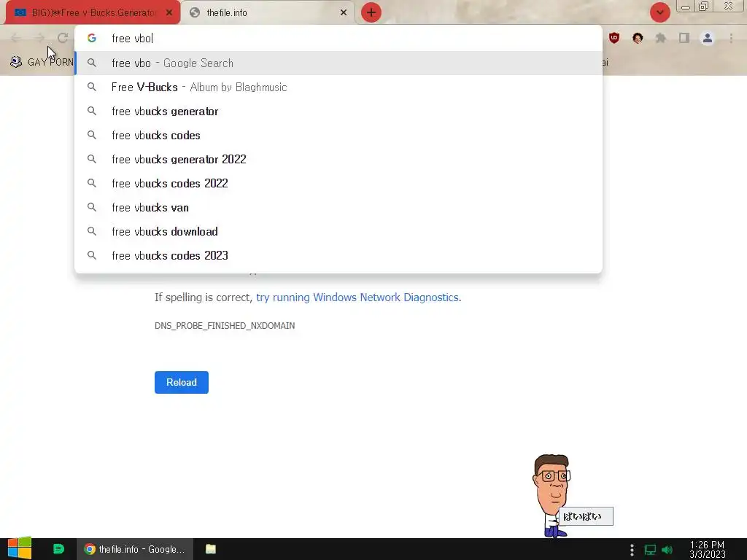The image size is (747, 560).
Task: Close the thefile.info tab
Action: [344, 12]
